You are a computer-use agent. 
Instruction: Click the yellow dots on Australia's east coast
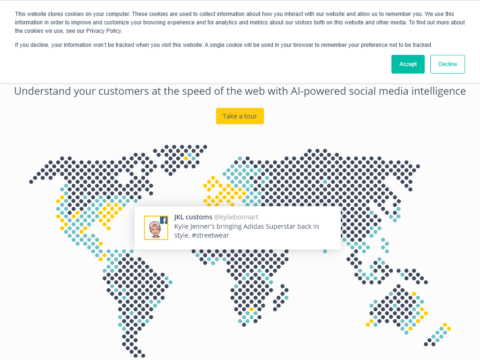(420, 311)
